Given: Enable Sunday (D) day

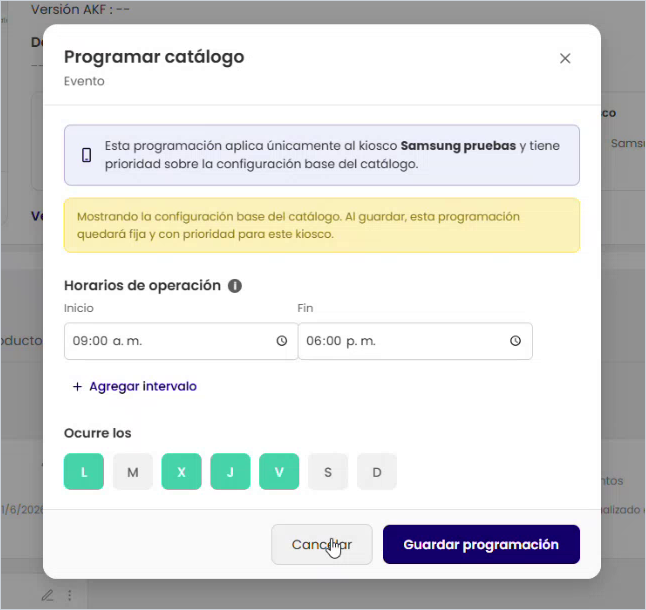Looking at the screenshot, I should coord(377,472).
